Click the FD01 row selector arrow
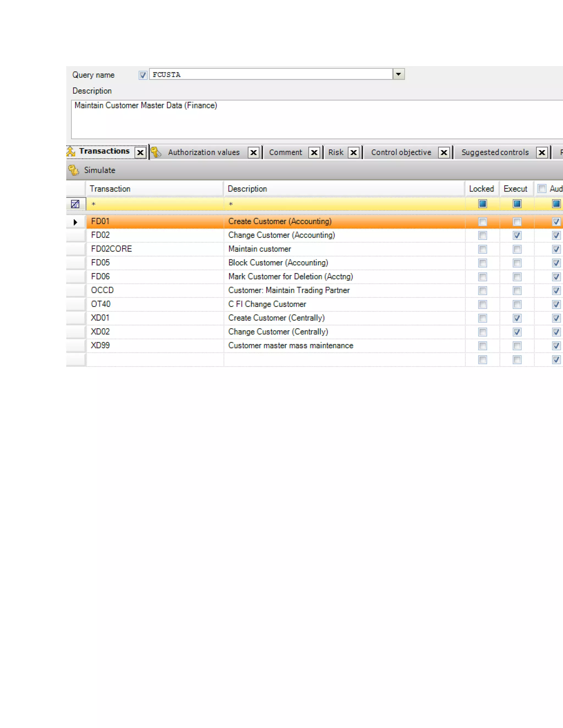 click(75, 222)
